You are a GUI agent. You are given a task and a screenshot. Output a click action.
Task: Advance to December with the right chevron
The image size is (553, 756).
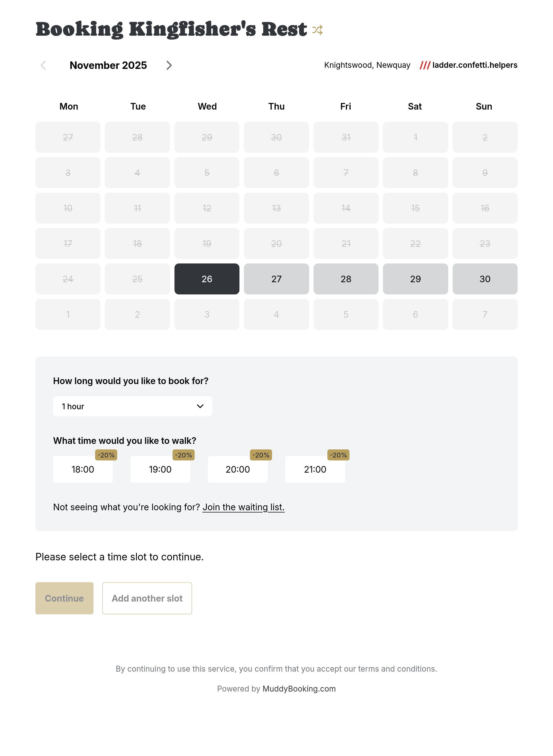[x=169, y=65]
